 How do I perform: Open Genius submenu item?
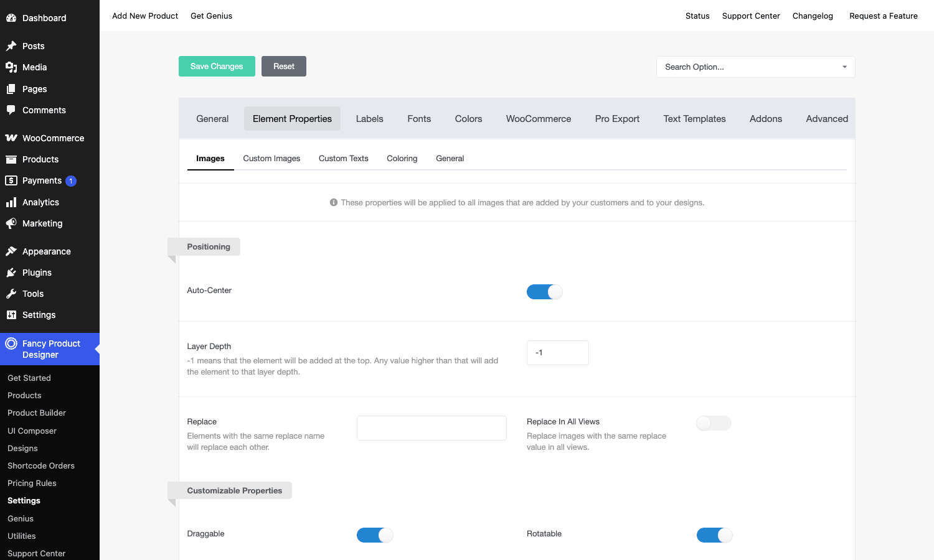click(x=21, y=519)
